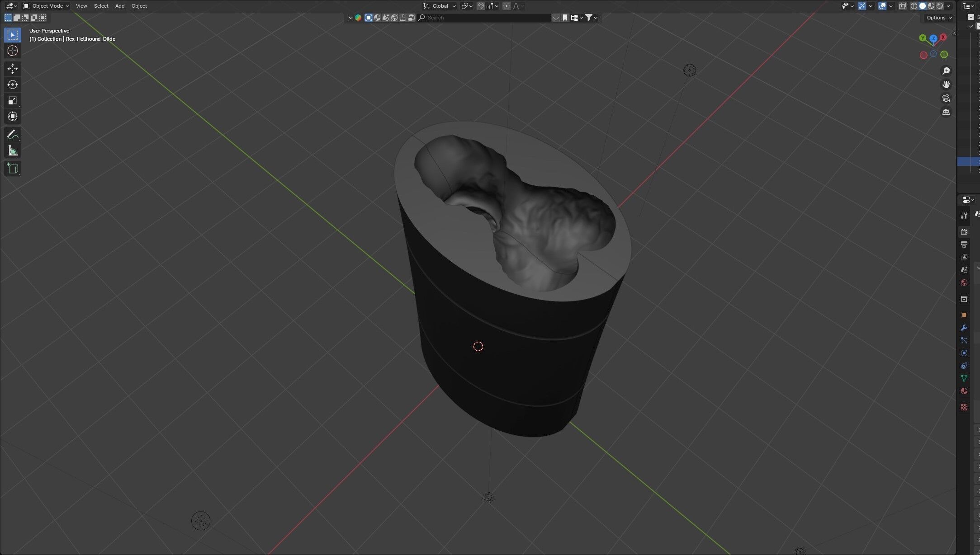
Task: Select the Cursor tool
Action: [13, 51]
